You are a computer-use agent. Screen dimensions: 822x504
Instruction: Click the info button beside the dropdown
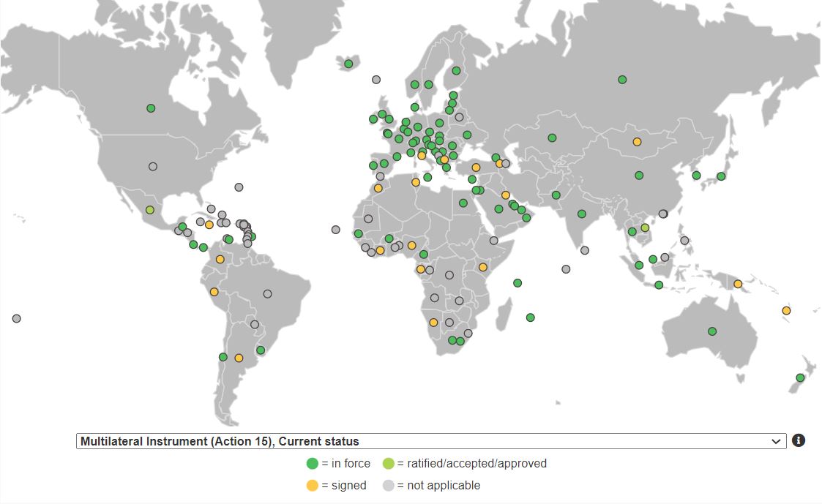coord(799,440)
